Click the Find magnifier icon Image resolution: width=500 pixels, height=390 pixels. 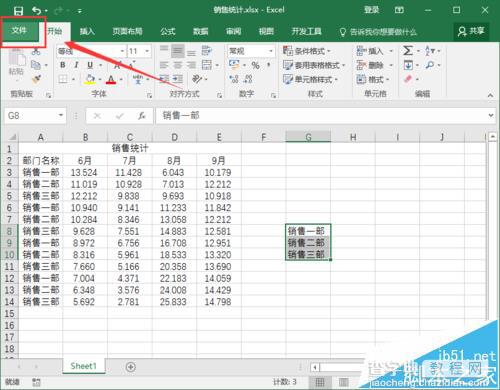point(430,65)
